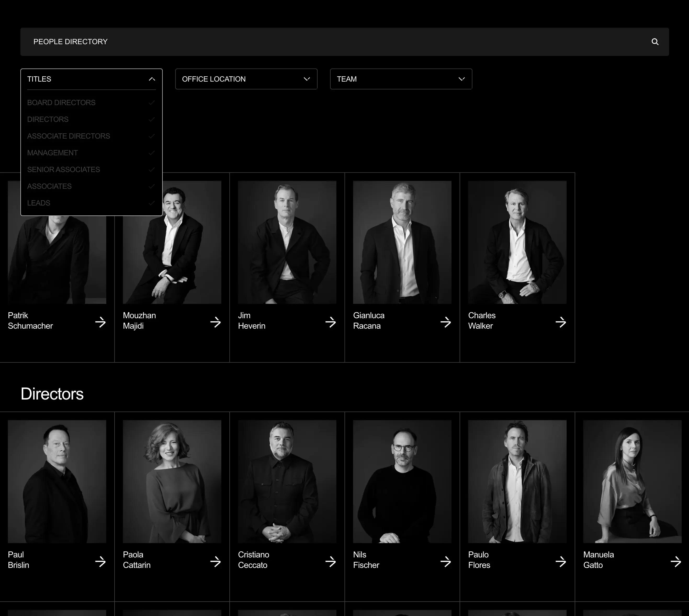Select Associate Directors option
This screenshot has width=689, height=616.
[68, 136]
